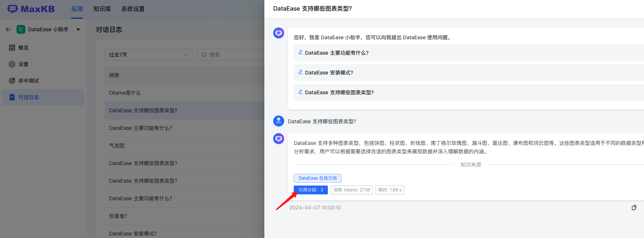Click the 知识来源 divider label
Image resolution: width=644 pixels, height=238 pixels.
pyautogui.click(x=471, y=165)
